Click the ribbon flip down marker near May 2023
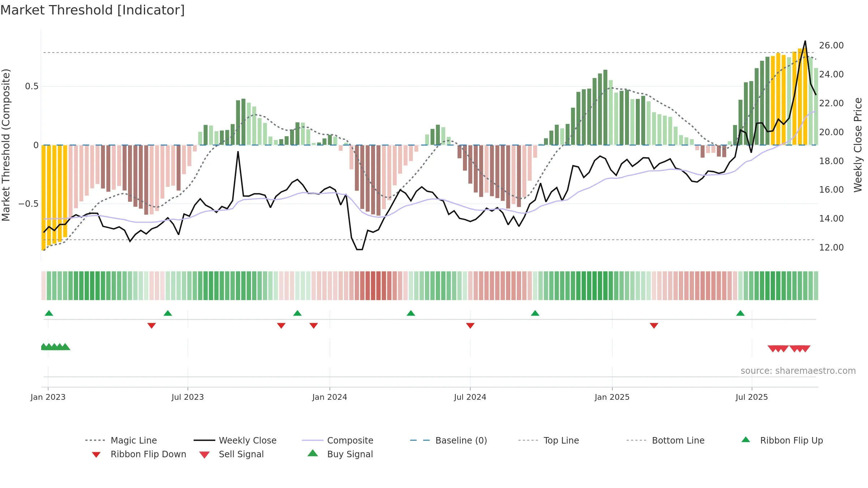Viewport: 868px width, 488px height. pyautogui.click(x=152, y=326)
